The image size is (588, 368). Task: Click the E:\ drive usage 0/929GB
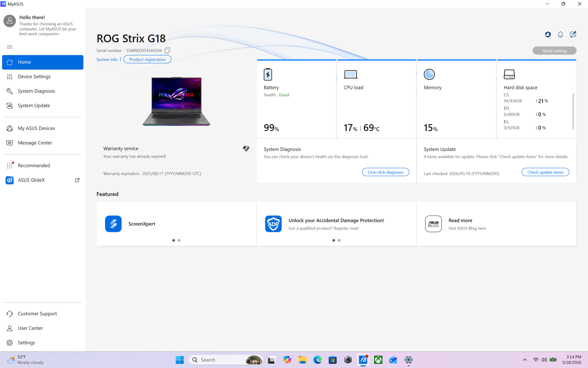click(x=512, y=128)
